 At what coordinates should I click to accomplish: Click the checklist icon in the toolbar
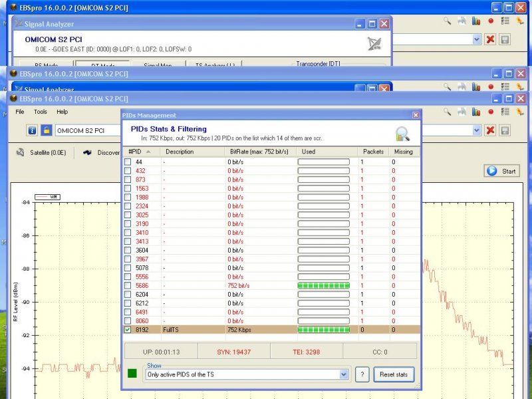pyautogui.click(x=505, y=112)
